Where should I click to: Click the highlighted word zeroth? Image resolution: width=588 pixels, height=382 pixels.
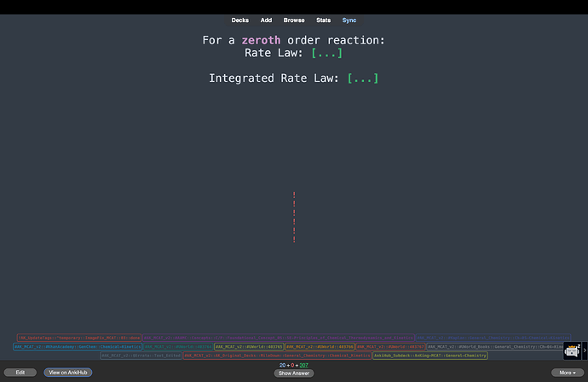(261, 40)
